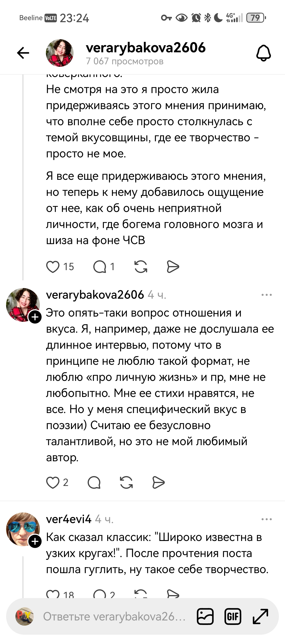Share the comment with 15 likes
Screen dimensions: 285x644
(x=173, y=267)
